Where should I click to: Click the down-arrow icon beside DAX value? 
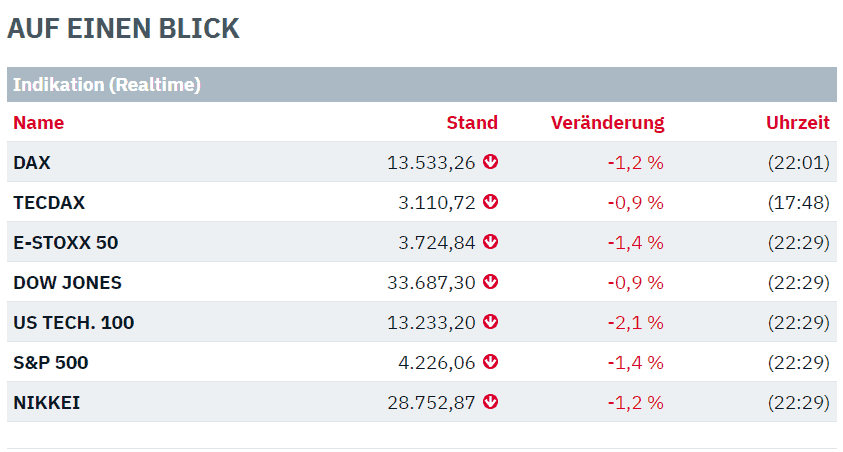(x=490, y=161)
